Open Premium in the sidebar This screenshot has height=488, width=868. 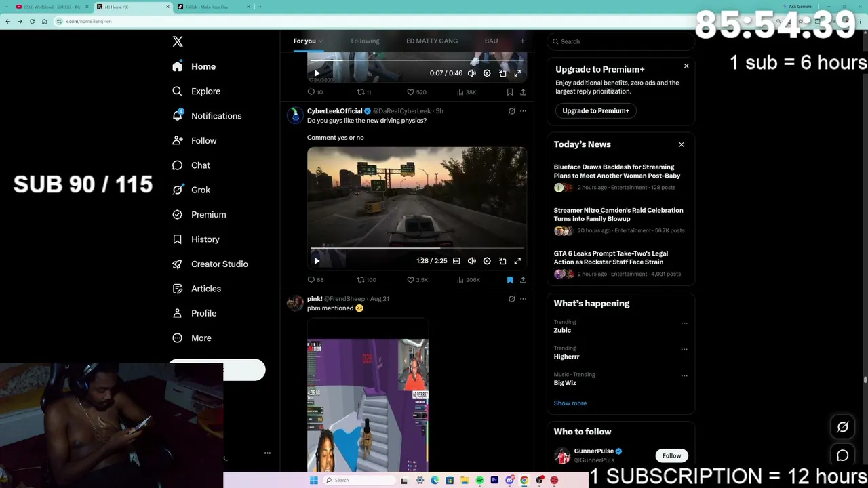point(199,215)
